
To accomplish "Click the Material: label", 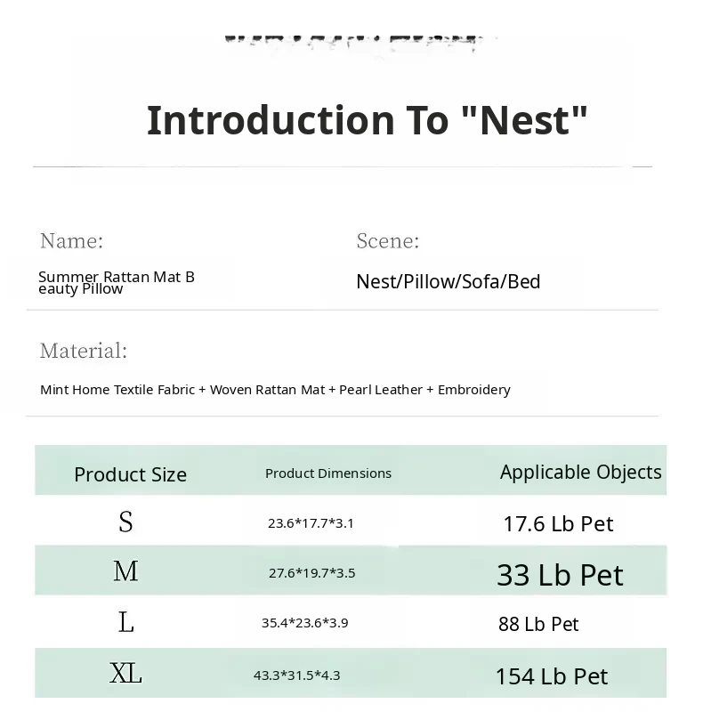I will (x=84, y=351).
